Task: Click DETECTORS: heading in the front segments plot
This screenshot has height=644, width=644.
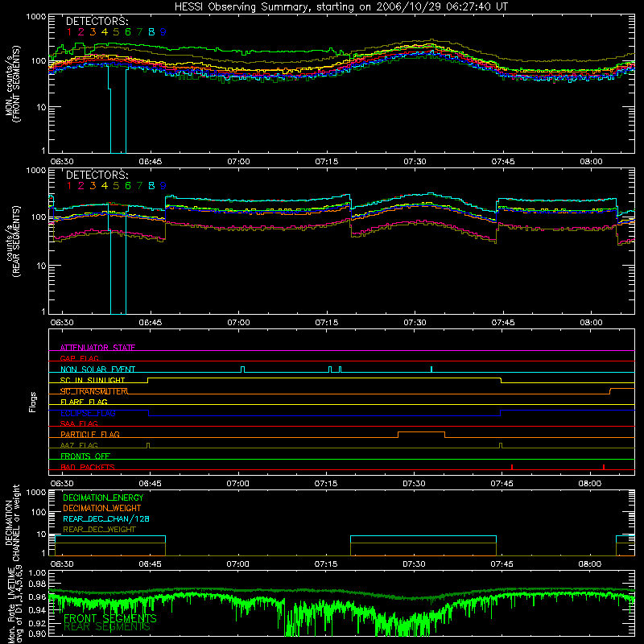Action: pyautogui.click(x=97, y=22)
